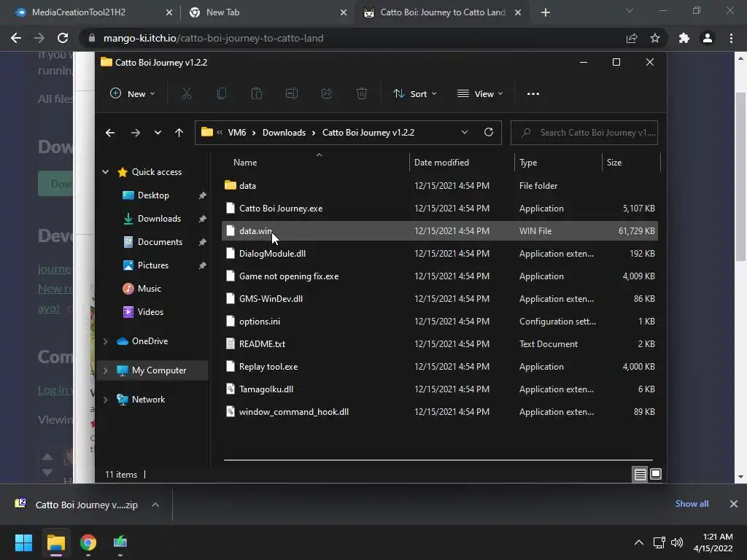Open the See more three-dots menu
The image size is (747, 560).
533,94
